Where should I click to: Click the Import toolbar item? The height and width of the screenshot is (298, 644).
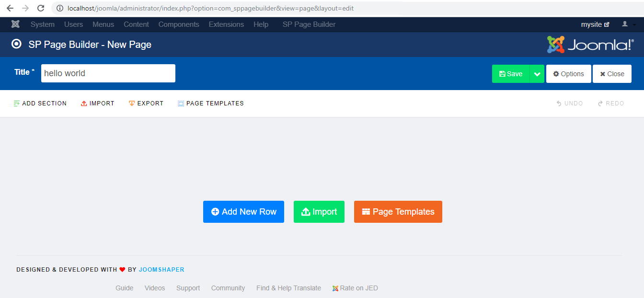pyautogui.click(x=98, y=103)
